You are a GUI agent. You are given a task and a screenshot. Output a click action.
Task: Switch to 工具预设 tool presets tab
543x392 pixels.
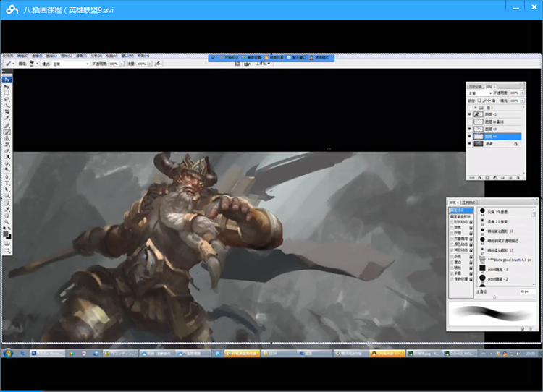pos(468,203)
